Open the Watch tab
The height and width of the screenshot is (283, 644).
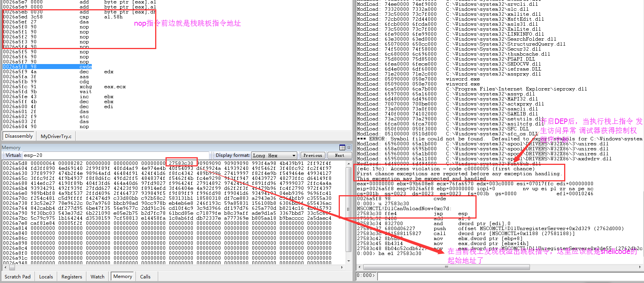[x=98, y=276]
